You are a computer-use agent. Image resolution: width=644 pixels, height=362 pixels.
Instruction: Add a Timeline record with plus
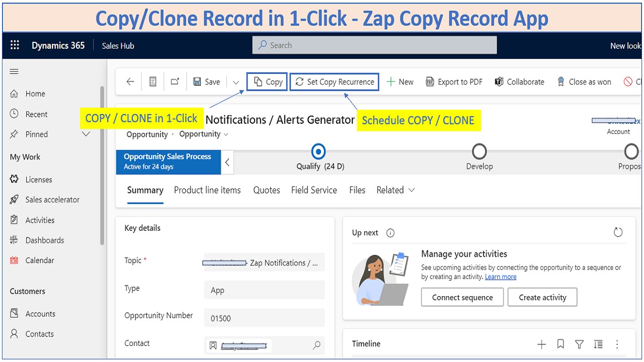pos(541,344)
